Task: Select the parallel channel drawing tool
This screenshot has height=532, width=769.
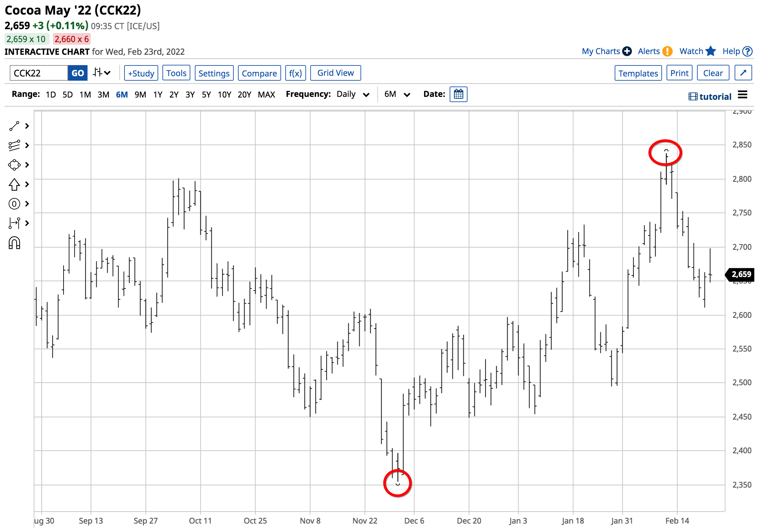Action: 14,145
